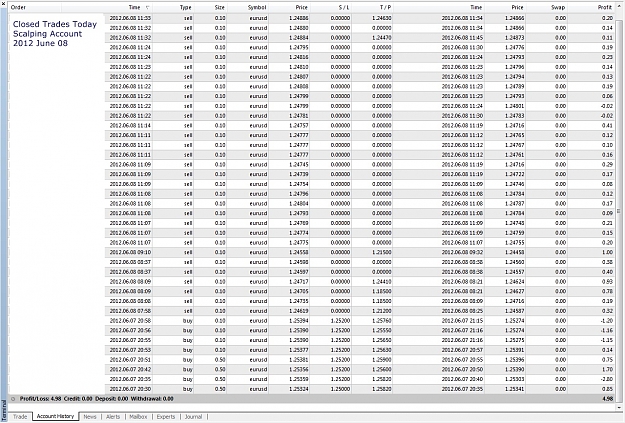Click the open time 2012.06.07 20:30
The height and width of the screenshot is (423, 625).
pos(130,389)
